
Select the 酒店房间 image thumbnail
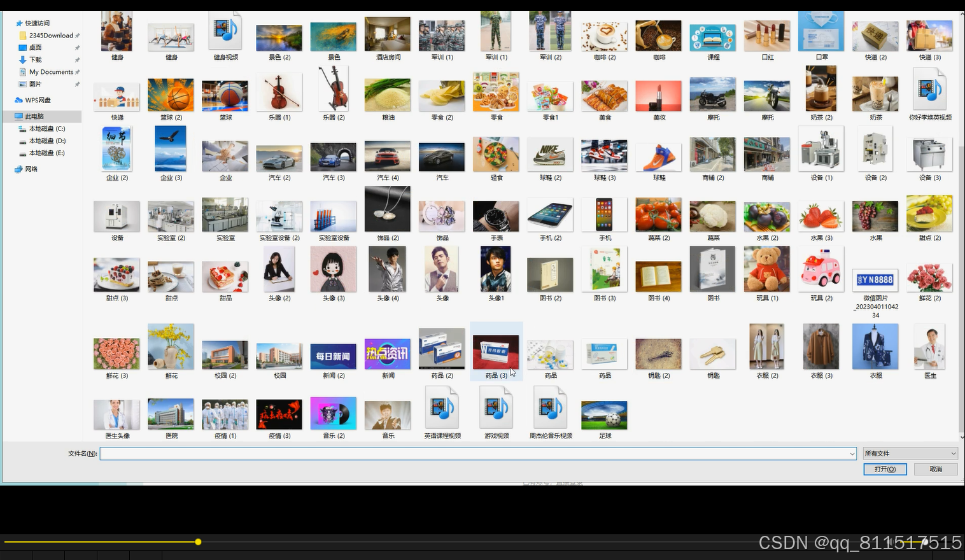pos(388,34)
